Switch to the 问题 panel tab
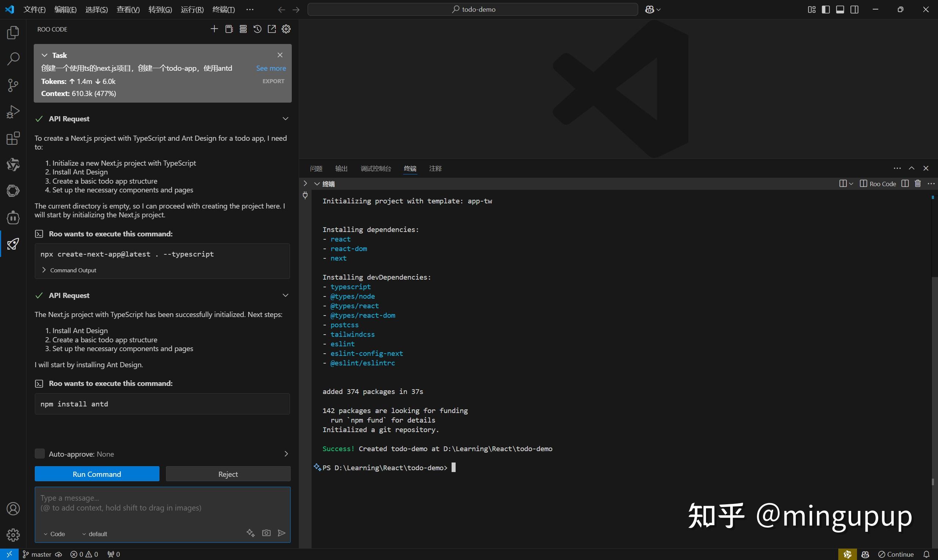Screen dimensions: 938x560 click(316, 169)
